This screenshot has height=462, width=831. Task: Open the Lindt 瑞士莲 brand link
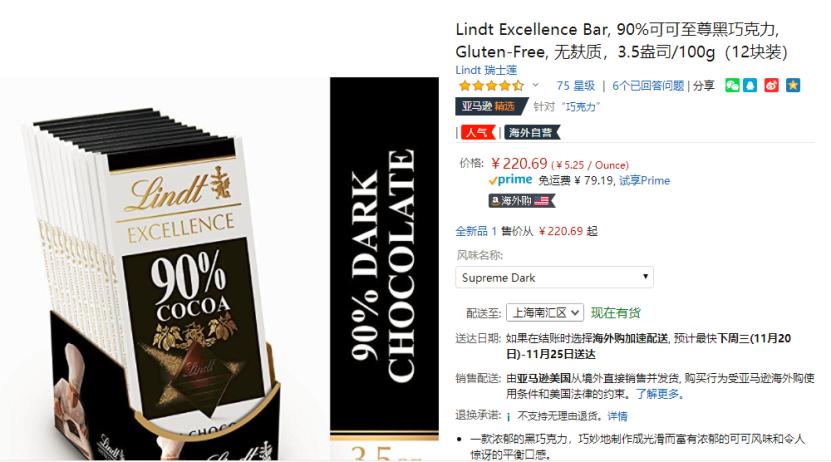tap(487, 70)
